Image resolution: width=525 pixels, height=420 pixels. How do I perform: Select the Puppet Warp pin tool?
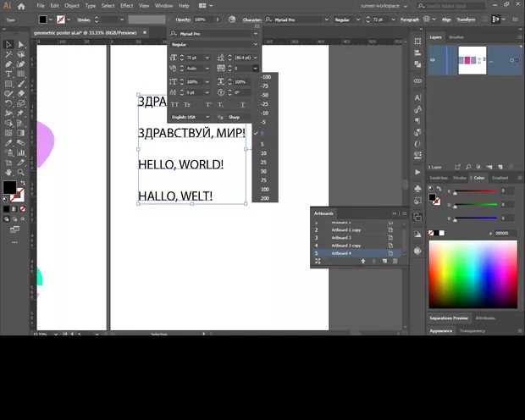21,113
